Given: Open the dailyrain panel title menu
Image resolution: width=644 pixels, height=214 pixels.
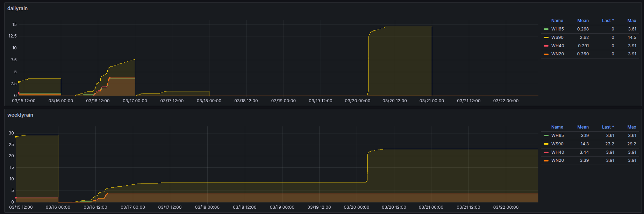Looking at the screenshot, I should point(17,8).
